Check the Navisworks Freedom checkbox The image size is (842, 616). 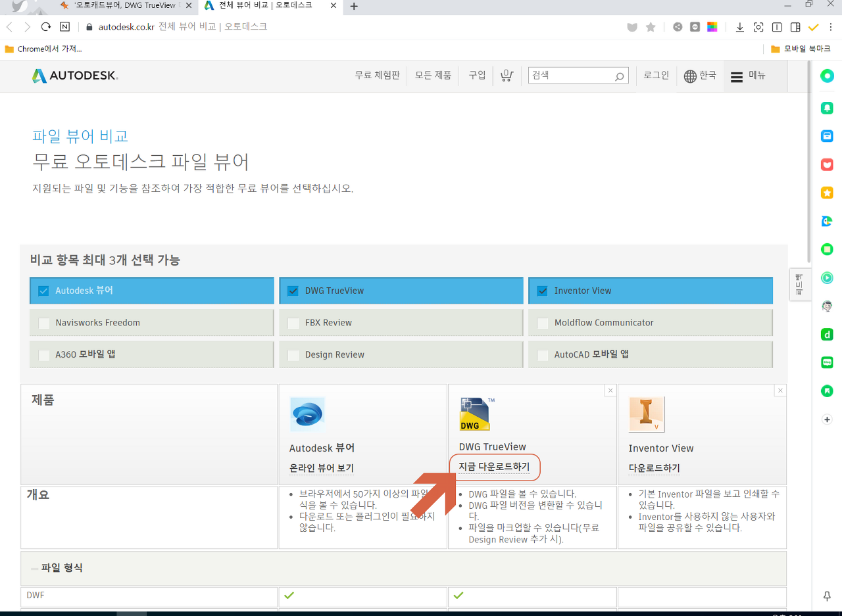43,323
